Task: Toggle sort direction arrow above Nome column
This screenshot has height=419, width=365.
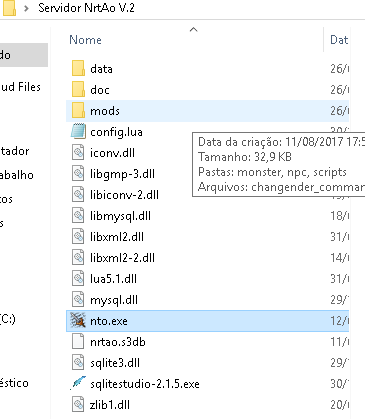Action: (x=193, y=30)
